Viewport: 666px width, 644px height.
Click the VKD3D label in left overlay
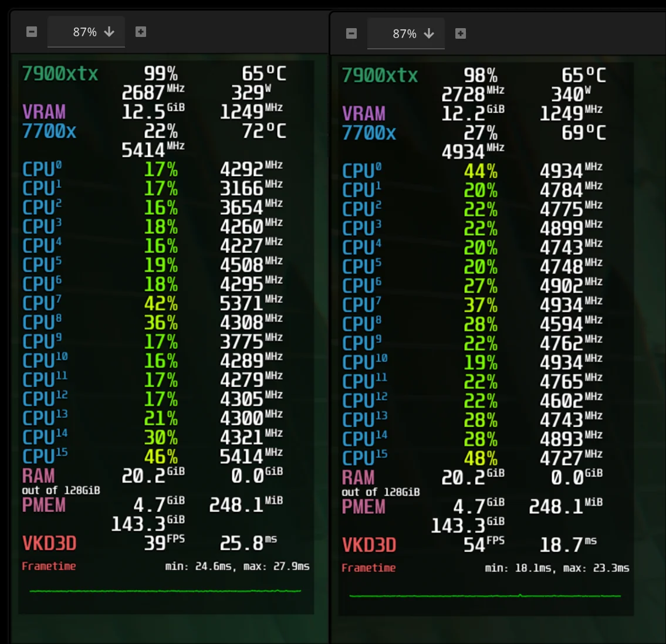pyautogui.click(x=49, y=543)
